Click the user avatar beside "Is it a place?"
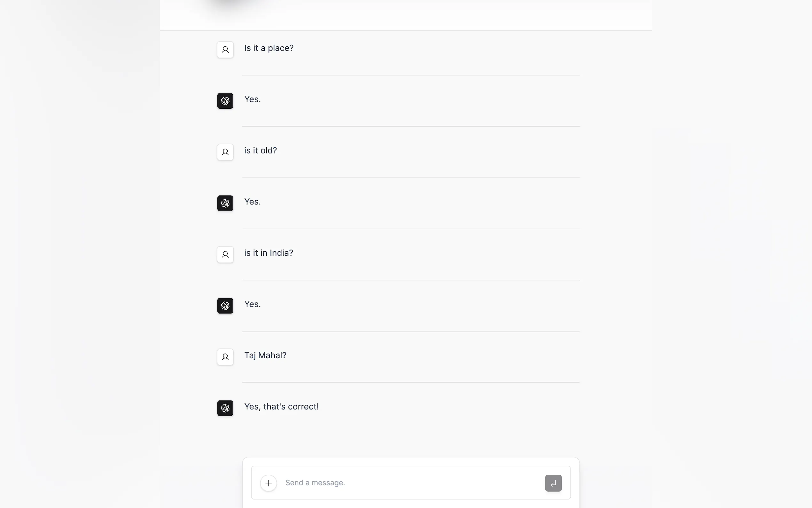This screenshot has width=812, height=508. click(x=225, y=50)
